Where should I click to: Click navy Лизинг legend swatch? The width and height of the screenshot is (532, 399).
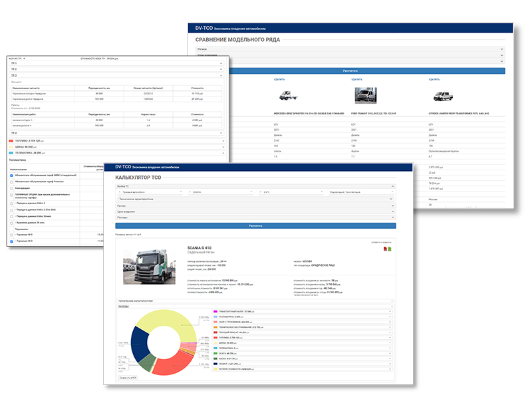coord(215,364)
